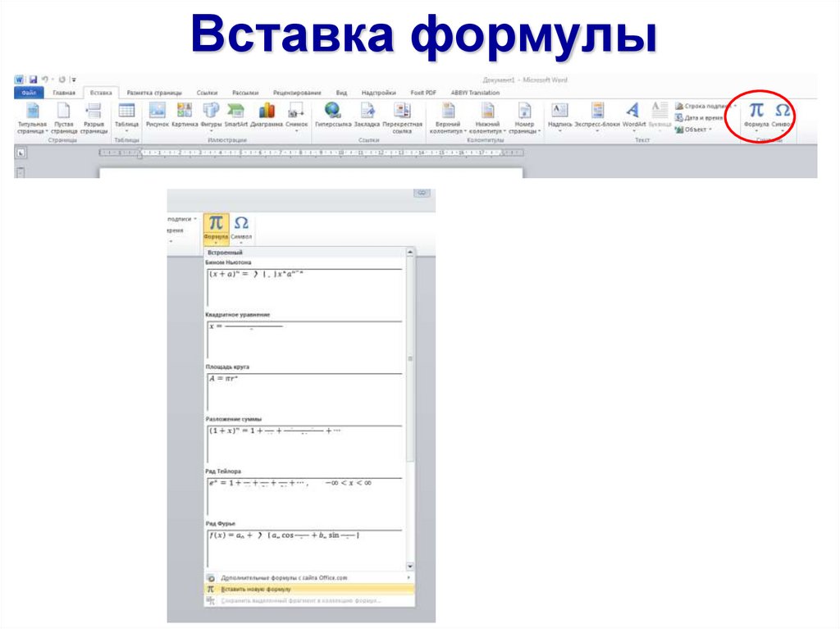
Task: Select the Бином Ньютона formula preview
Action: (x=304, y=287)
